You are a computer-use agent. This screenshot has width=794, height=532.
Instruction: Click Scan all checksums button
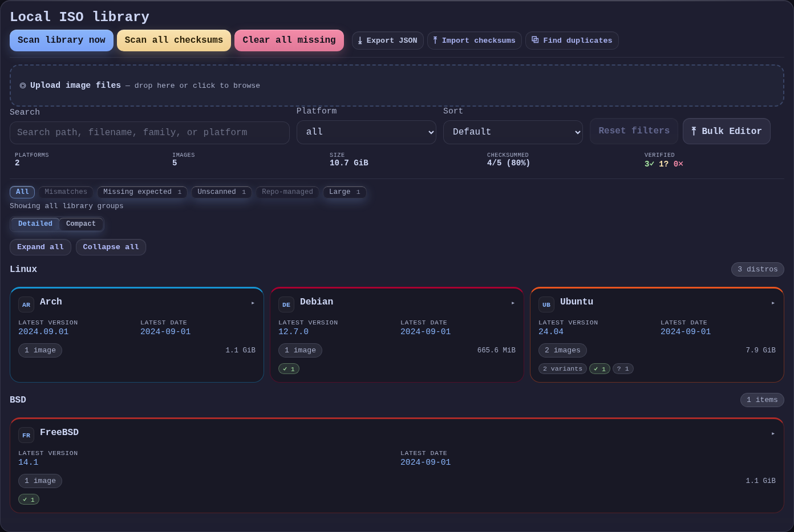pos(174,40)
